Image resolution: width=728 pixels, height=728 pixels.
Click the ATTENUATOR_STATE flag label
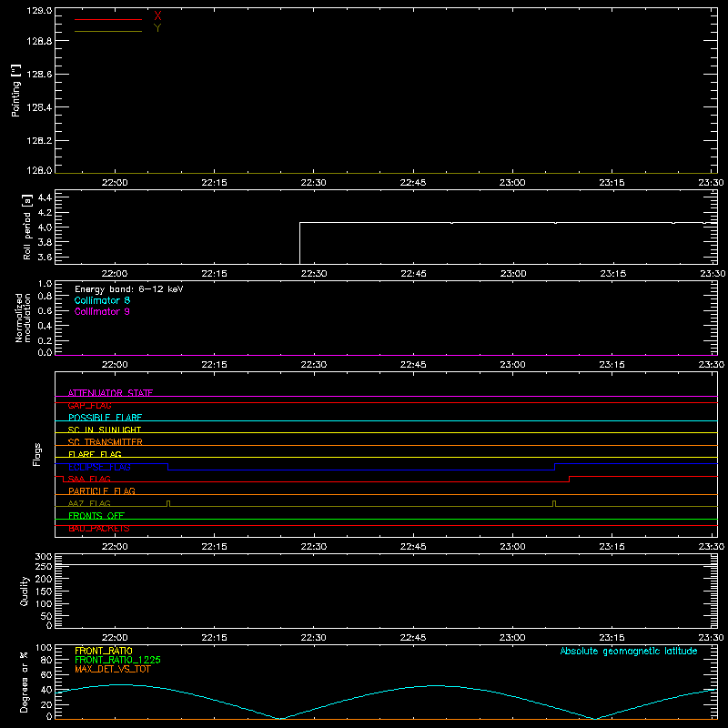click(110, 393)
